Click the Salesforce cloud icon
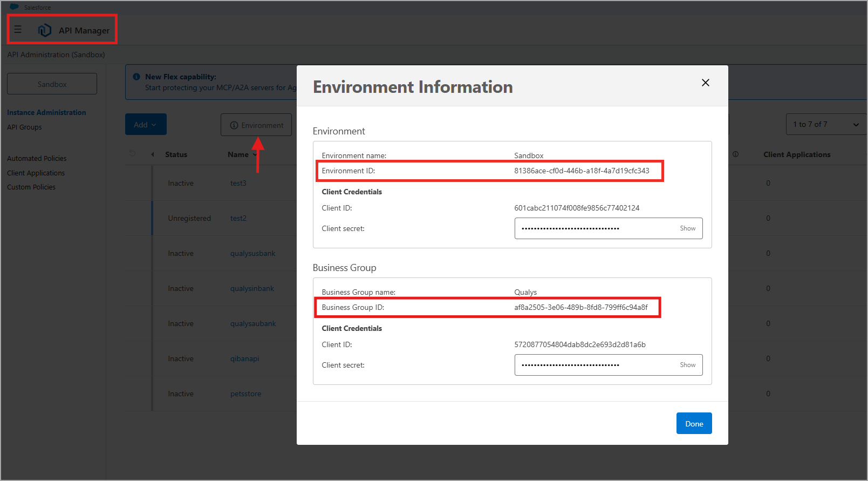 click(x=14, y=7)
